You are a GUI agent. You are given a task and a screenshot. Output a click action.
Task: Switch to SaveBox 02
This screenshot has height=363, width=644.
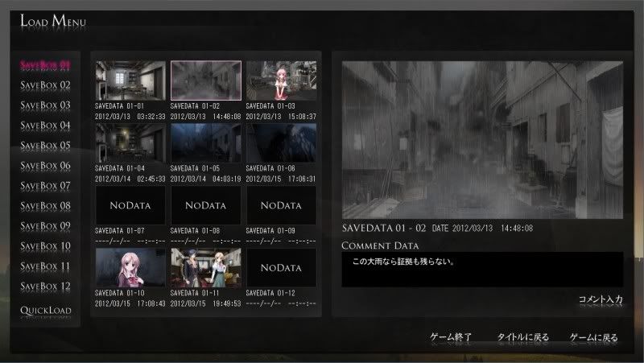[45, 85]
